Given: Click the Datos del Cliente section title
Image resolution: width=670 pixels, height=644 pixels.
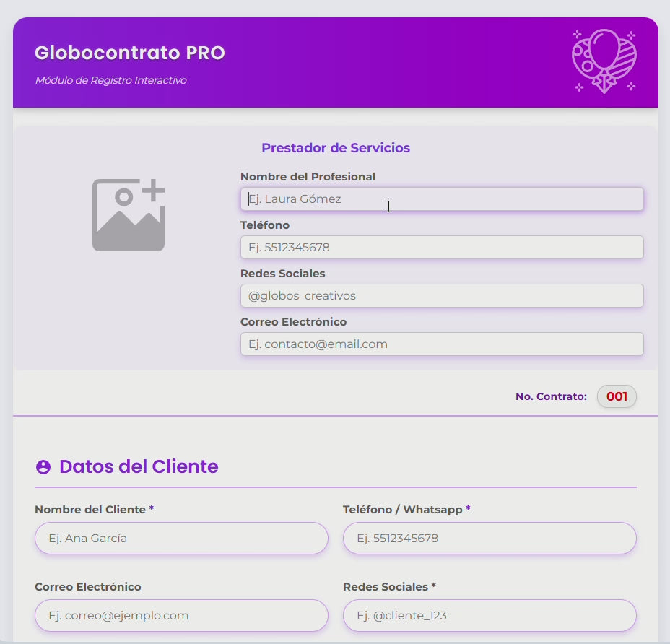Looking at the screenshot, I should tap(139, 466).
